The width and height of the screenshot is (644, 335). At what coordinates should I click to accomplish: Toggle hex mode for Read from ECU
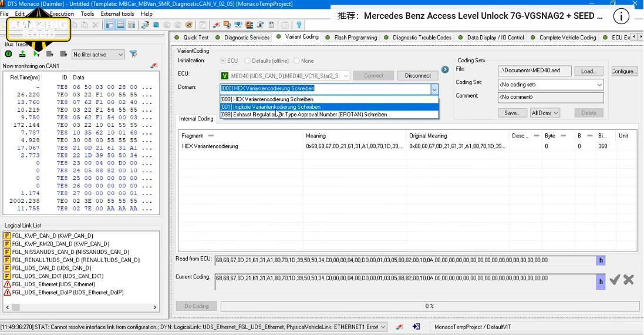[601, 260]
